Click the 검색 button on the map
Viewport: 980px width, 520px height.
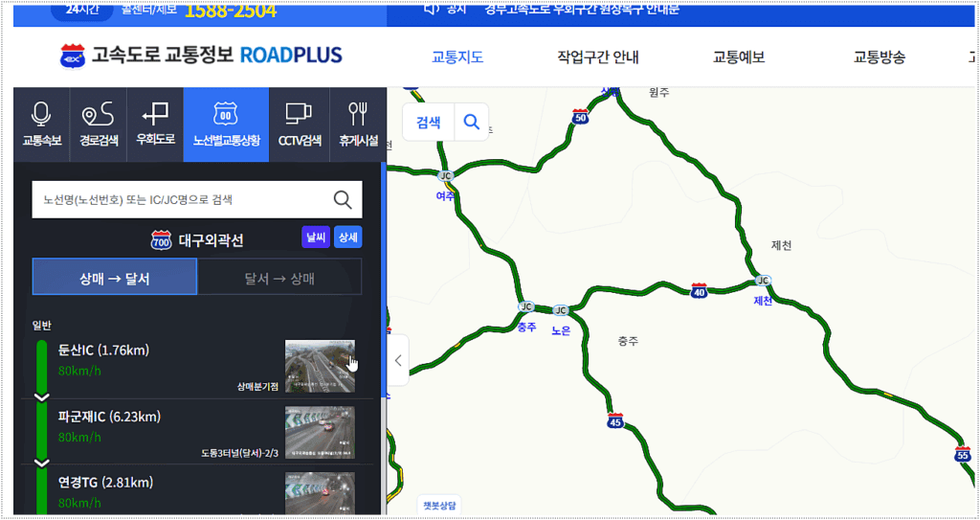[428, 122]
